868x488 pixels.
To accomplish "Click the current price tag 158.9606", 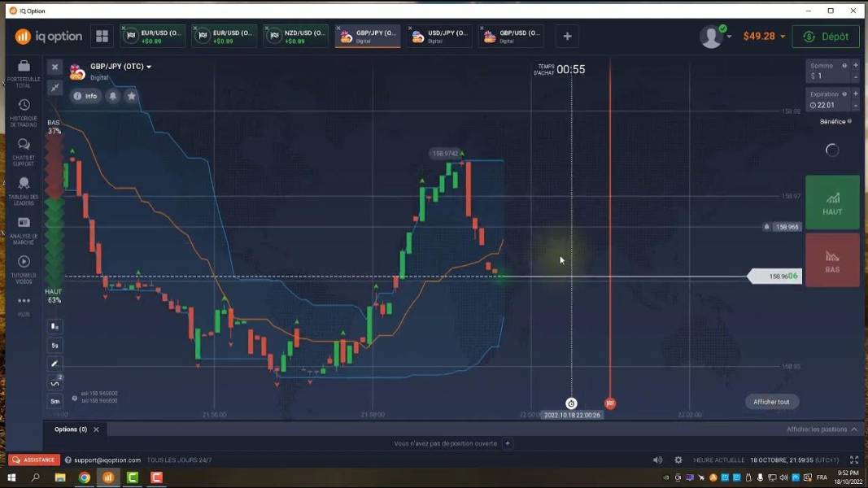I will 775,276.
